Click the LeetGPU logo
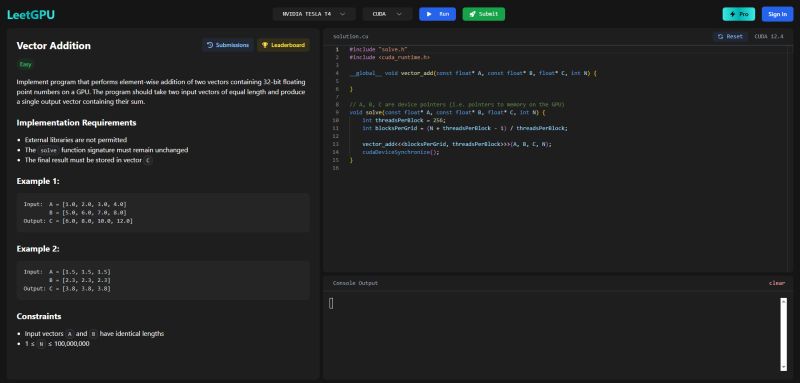 click(31, 14)
